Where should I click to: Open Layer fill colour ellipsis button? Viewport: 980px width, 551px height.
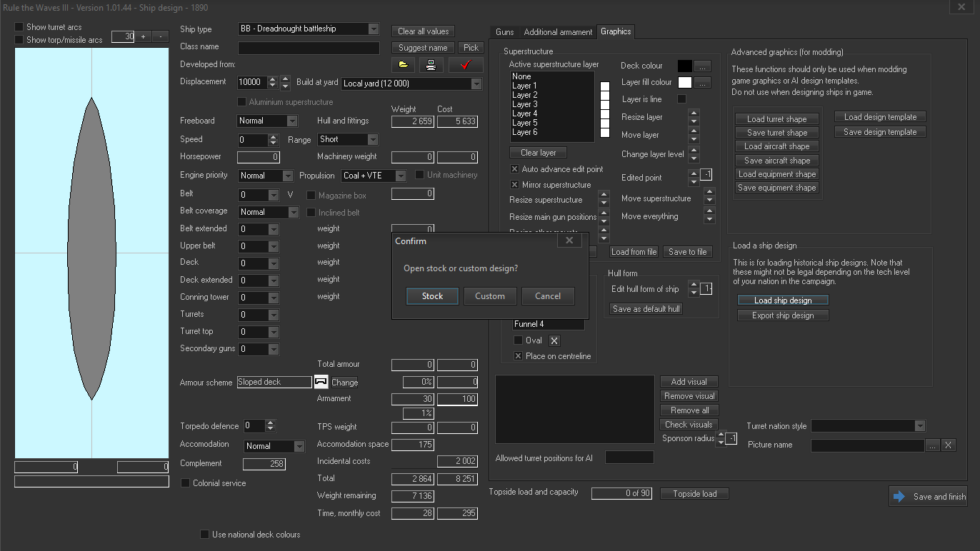702,83
